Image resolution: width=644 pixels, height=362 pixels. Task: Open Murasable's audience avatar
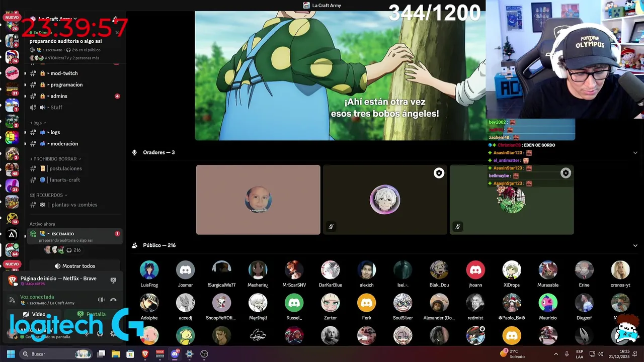(x=547, y=270)
